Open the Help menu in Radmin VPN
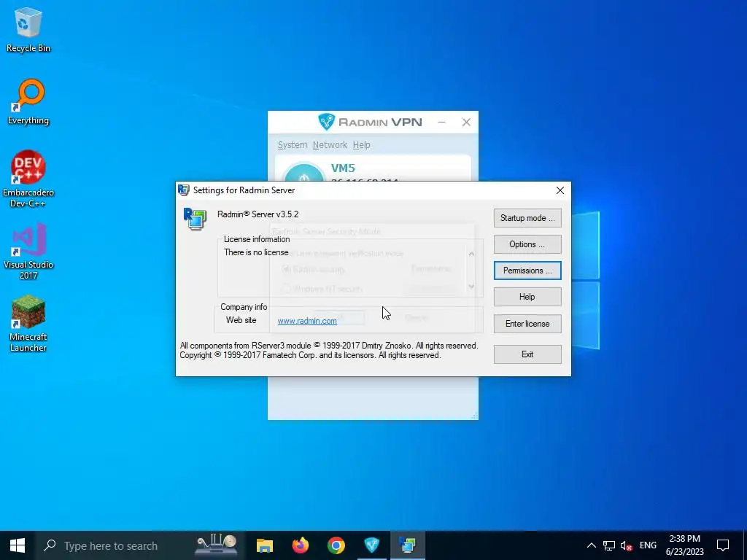The width and height of the screenshot is (747, 560). coord(362,145)
